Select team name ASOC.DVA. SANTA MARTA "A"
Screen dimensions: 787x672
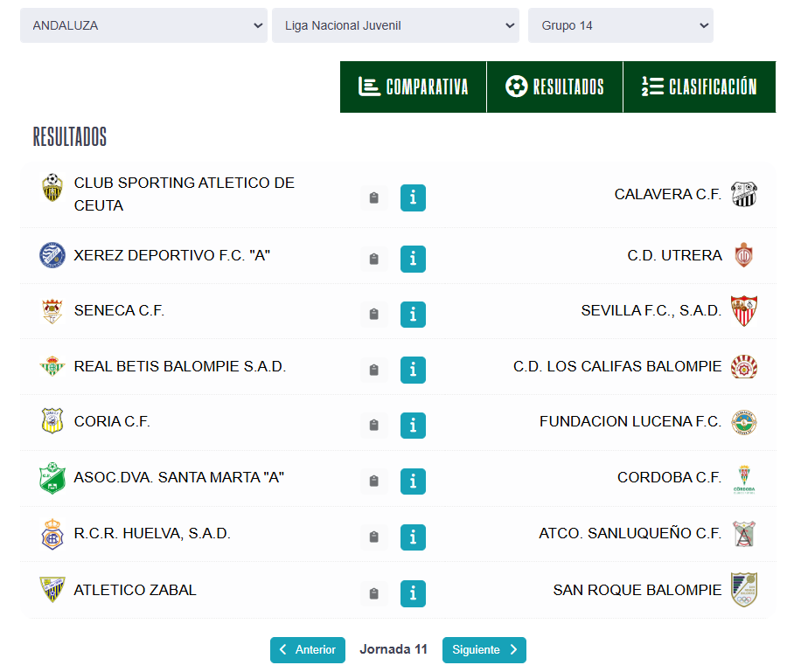click(x=179, y=477)
